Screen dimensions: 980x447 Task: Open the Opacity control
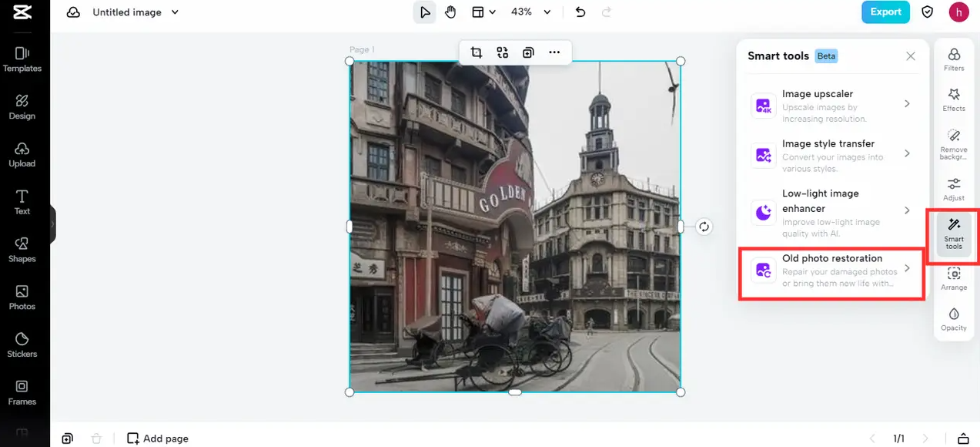click(x=954, y=319)
